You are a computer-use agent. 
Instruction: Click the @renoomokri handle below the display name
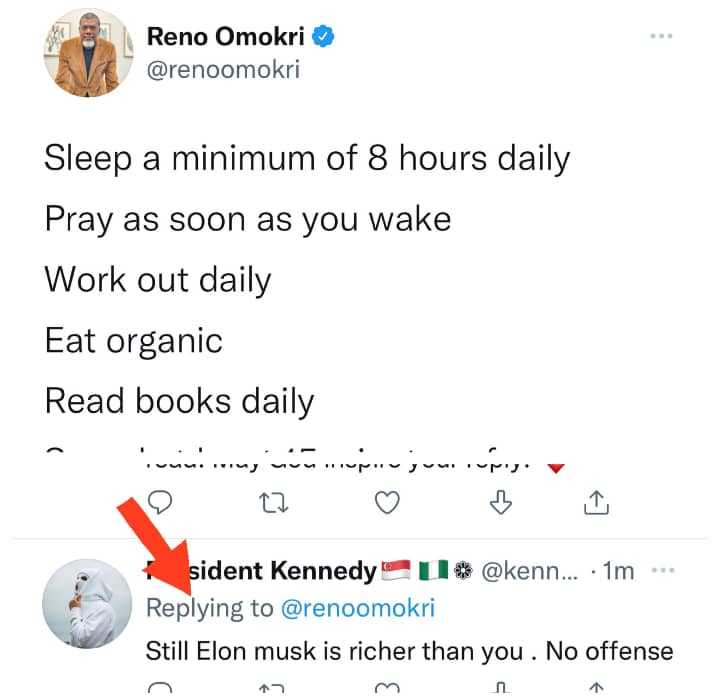click(x=223, y=70)
